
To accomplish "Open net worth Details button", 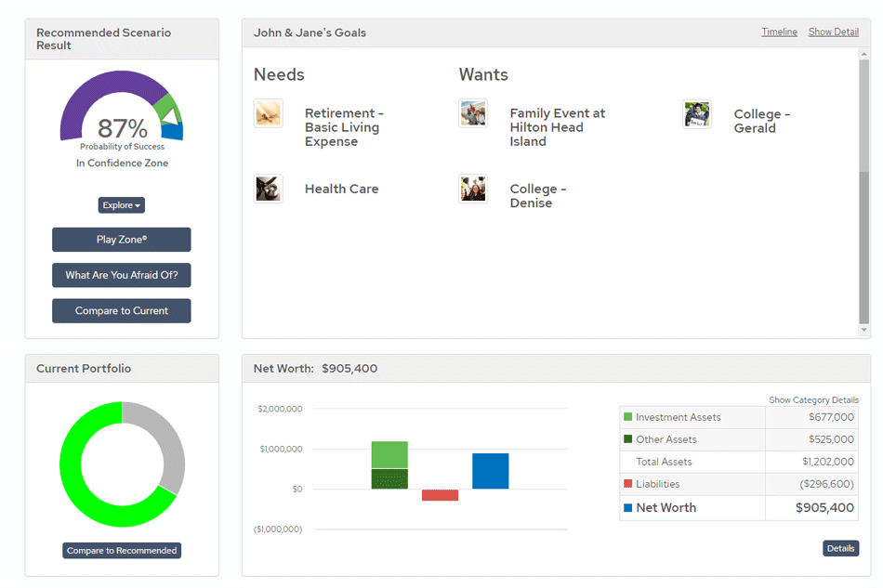I will pos(841,548).
